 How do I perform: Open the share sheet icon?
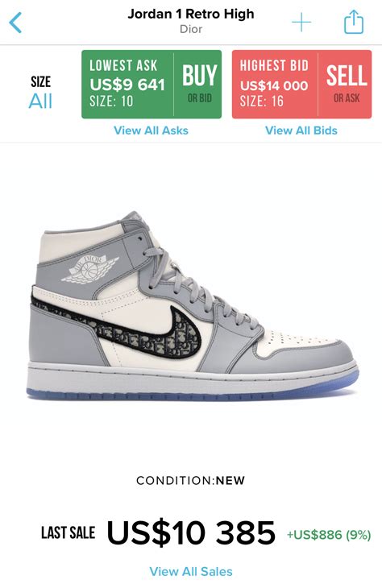[x=354, y=22]
